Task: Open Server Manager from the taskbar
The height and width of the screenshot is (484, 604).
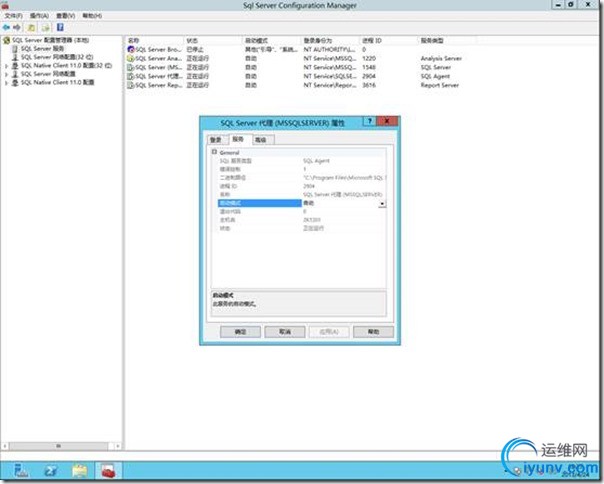Action: [x=21, y=471]
